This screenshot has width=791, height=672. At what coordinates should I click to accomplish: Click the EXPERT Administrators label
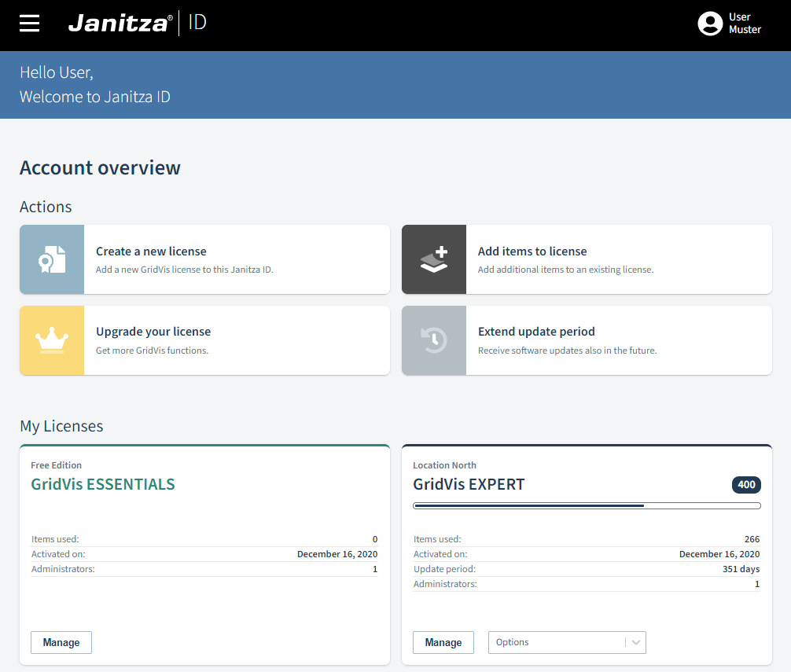tap(445, 584)
